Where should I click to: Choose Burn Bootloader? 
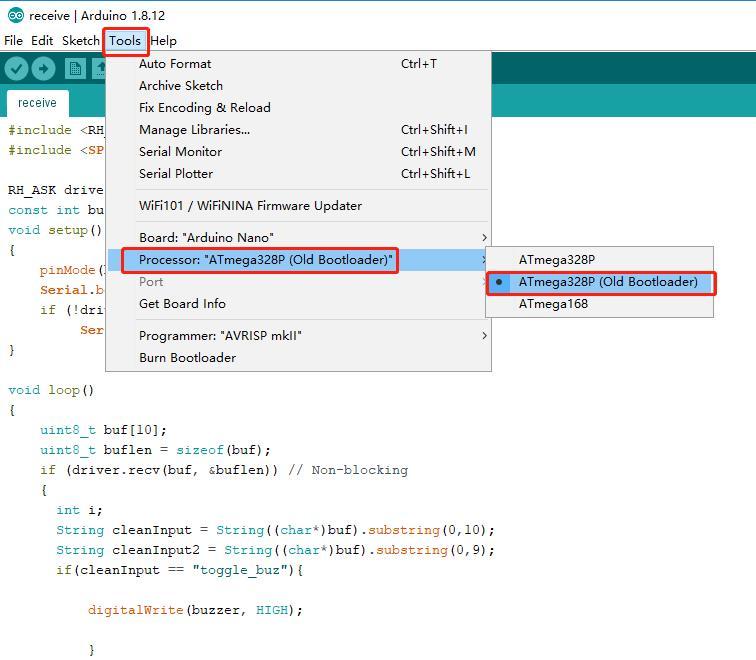[x=298, y=358]
